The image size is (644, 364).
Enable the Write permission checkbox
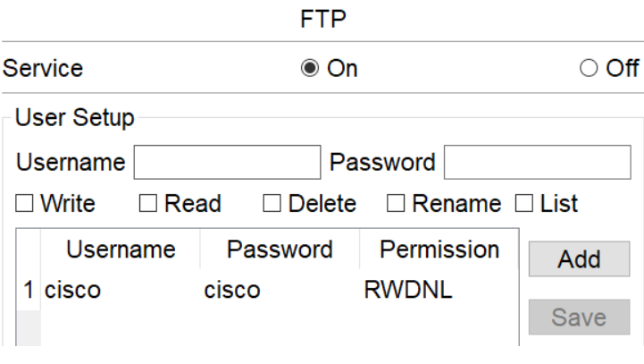pos(25,204)
